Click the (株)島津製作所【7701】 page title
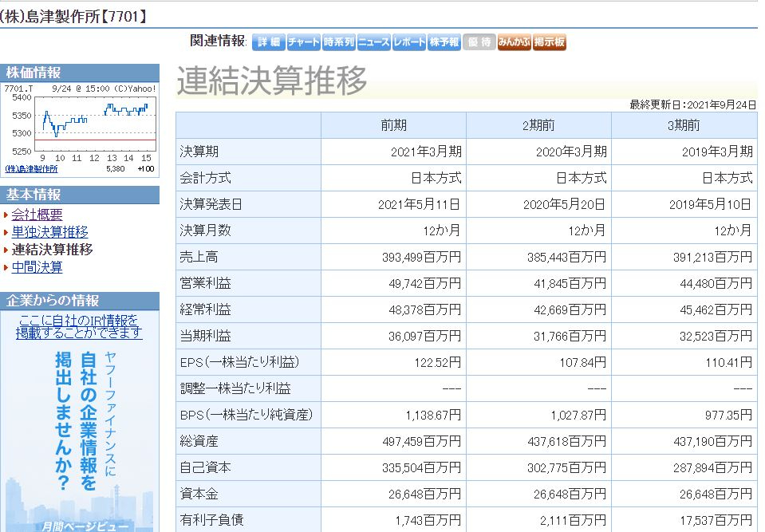Image resolution: width=765 pixels, height=532 pixels. (x=74, y=17)
